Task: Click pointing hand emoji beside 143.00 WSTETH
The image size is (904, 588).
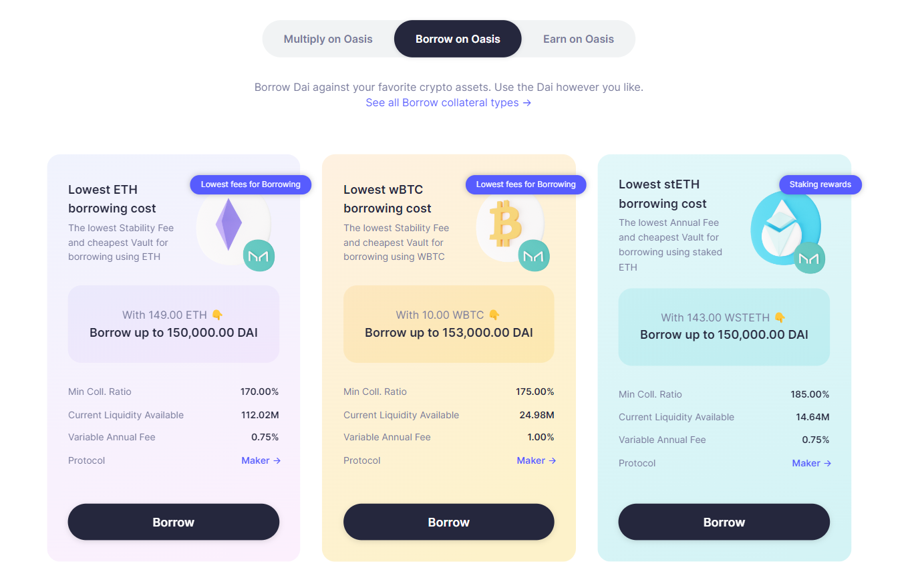Action: [780, 317]
